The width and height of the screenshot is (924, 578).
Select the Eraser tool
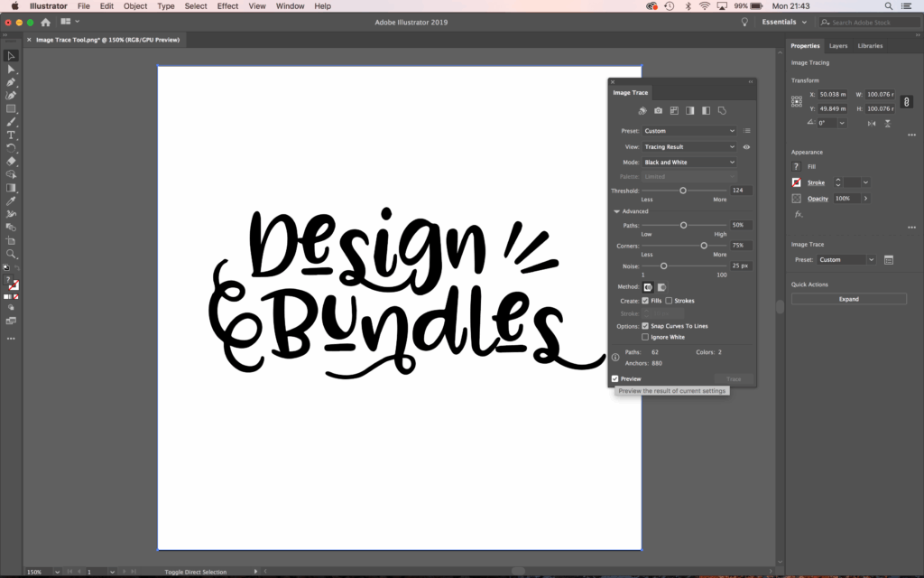click(x=11, y=161)
